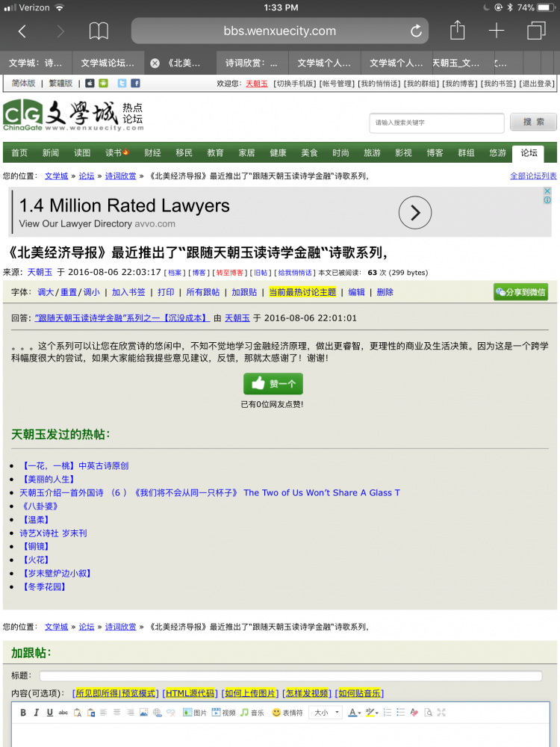Click the Facebook icon in top bar
Image resolution: width=560 pixels, height=747 pixels.
coord(136,84)
